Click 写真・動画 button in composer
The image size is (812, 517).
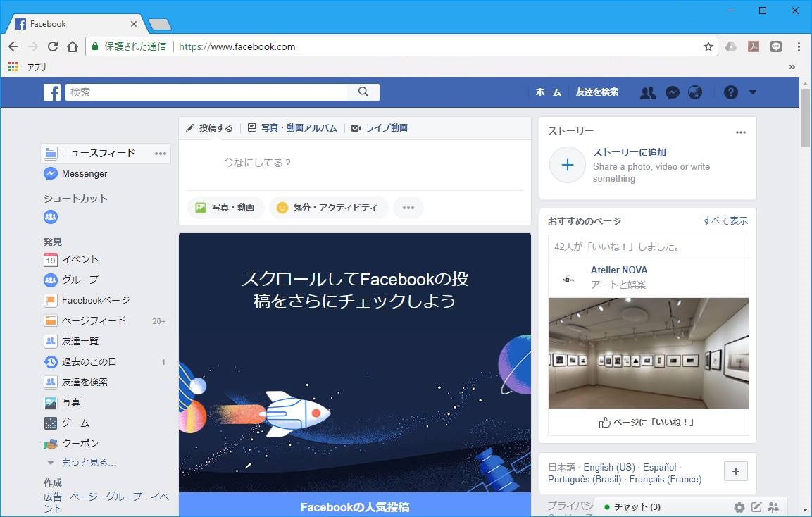coord(225,207)
